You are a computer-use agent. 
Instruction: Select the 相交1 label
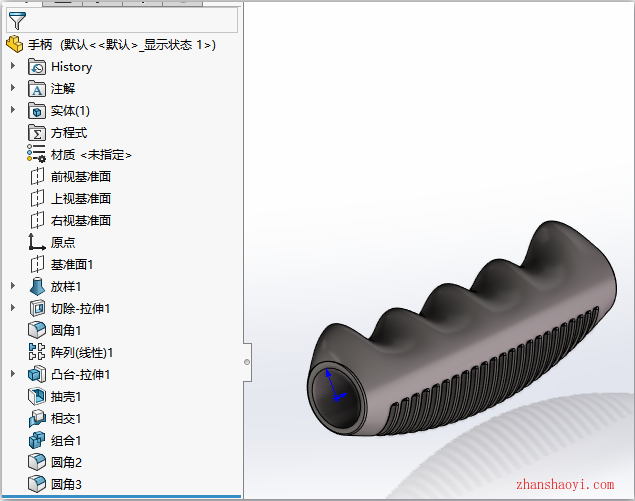tap(66, 418)
